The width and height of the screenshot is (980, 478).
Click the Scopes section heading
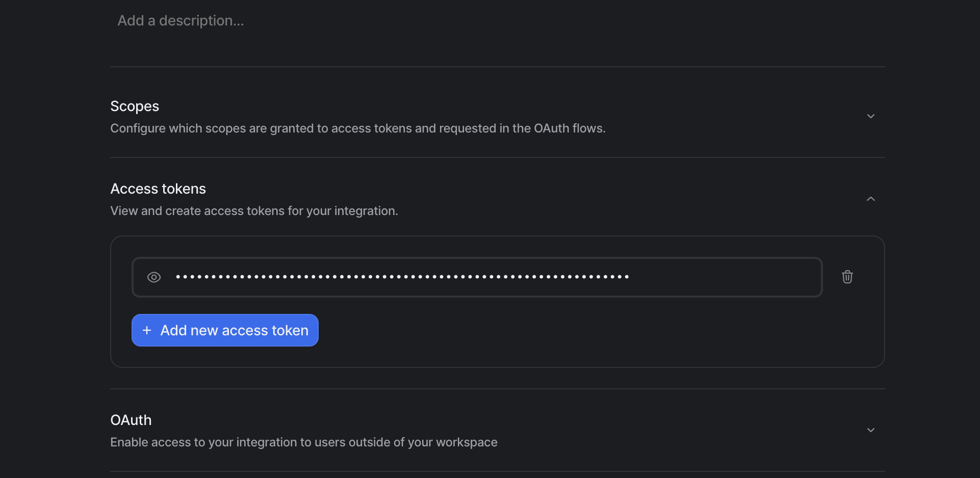(135, 106)
